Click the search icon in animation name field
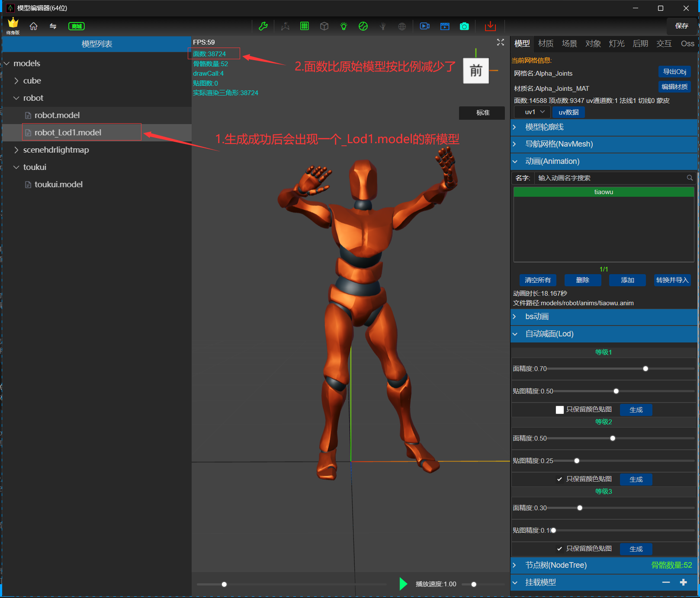The width and height of the screenshot is (700, 598). (690, 178)
